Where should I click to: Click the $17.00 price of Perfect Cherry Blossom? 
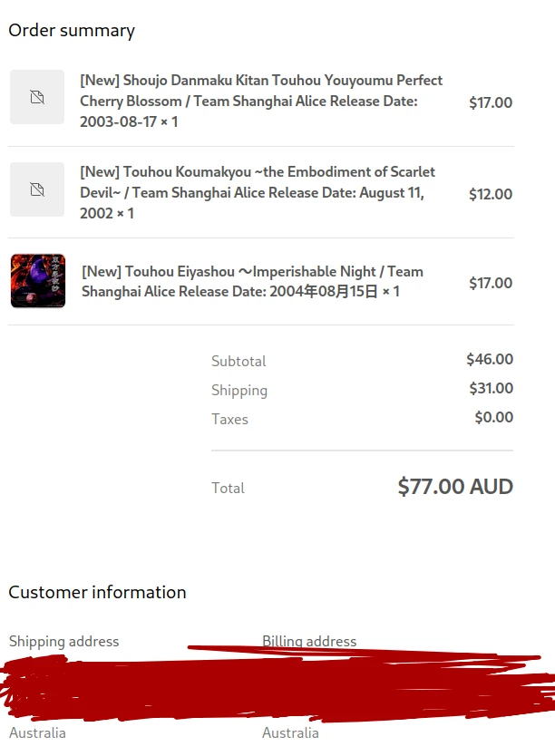[x=491, y=102]
